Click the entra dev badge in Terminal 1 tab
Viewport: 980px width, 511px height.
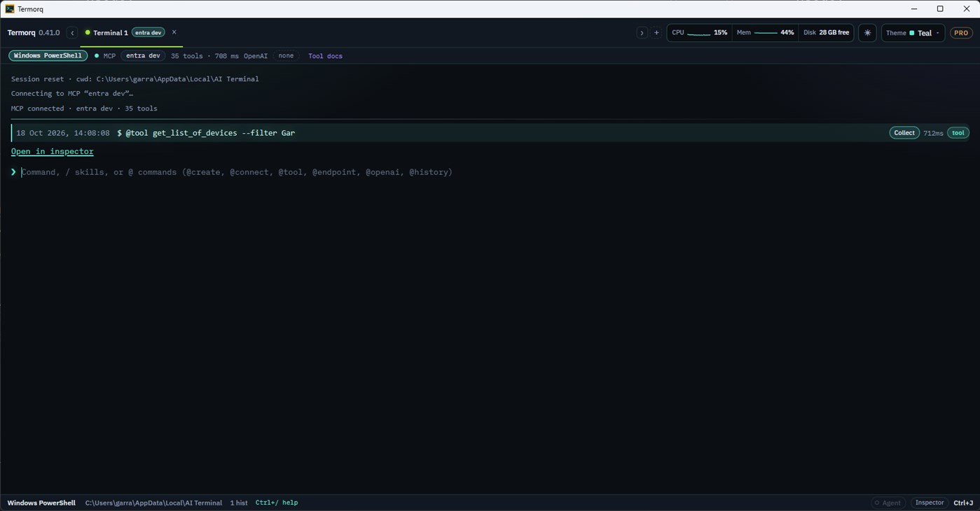click(x=149, y=33)
